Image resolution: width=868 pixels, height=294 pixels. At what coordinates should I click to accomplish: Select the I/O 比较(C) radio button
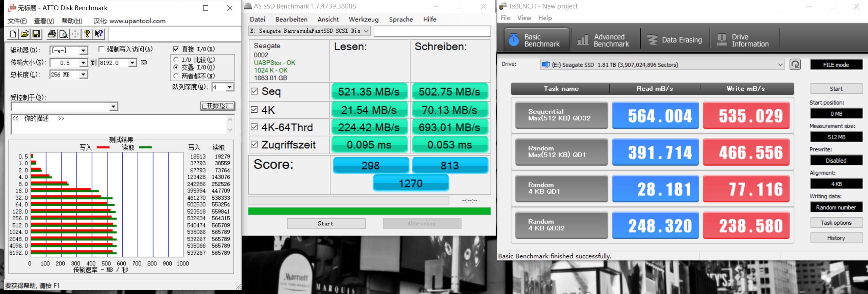(x=176, y=60)
